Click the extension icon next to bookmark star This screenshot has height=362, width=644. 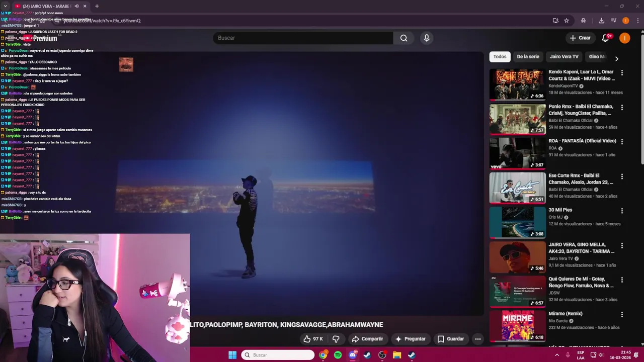583,21
